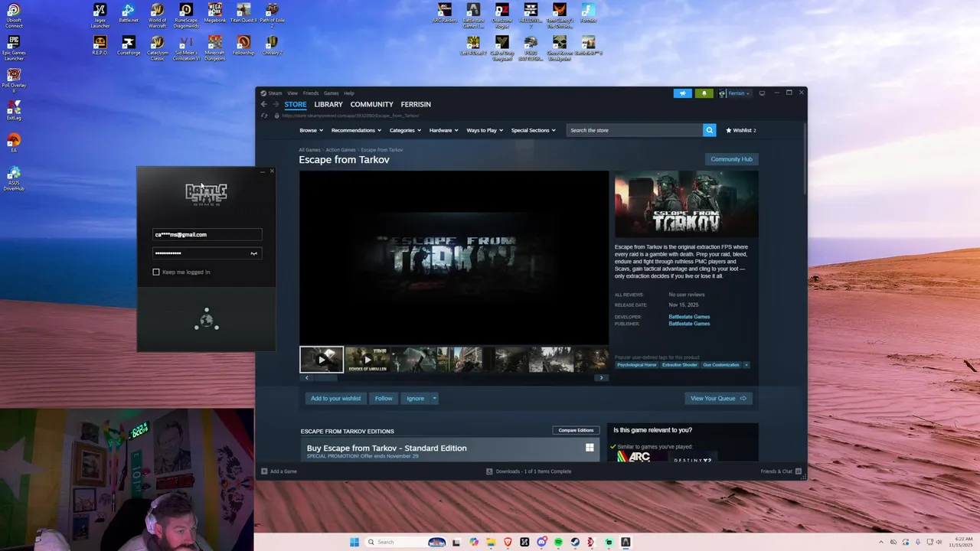
Task: Open the Hardware dropdown menu
Action: click(443, 130)
